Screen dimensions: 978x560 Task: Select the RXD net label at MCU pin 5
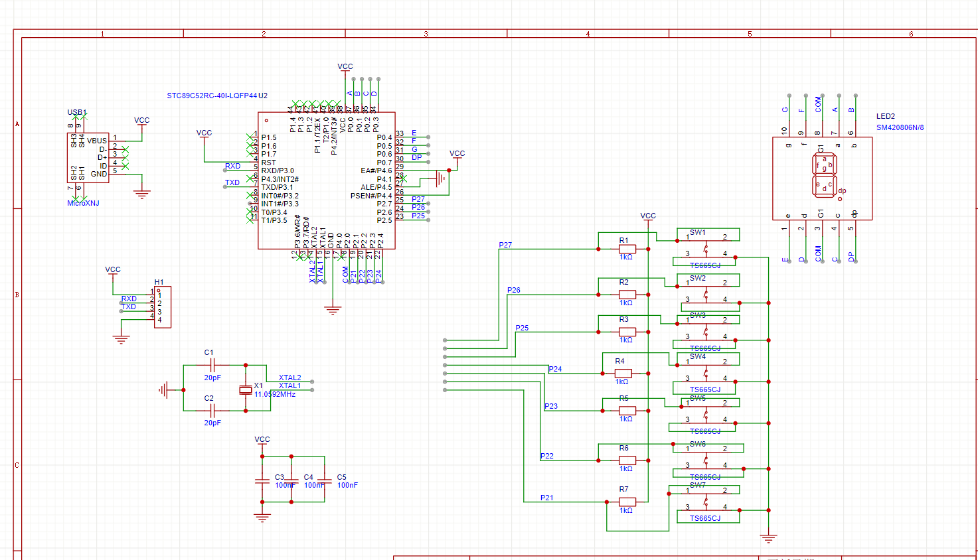pos(232,166)
